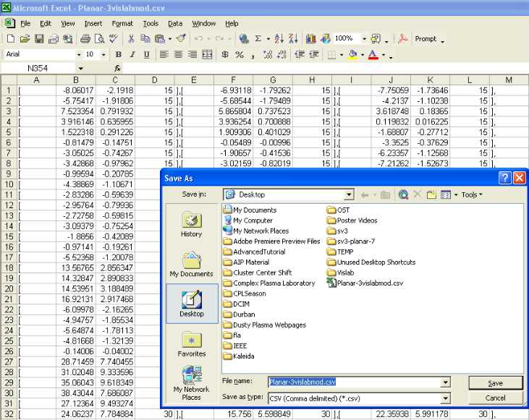This screenshot has height=420, width=529.
Task: Click the Favorites shortcut in places bar
Action: [x=191, y=345]
